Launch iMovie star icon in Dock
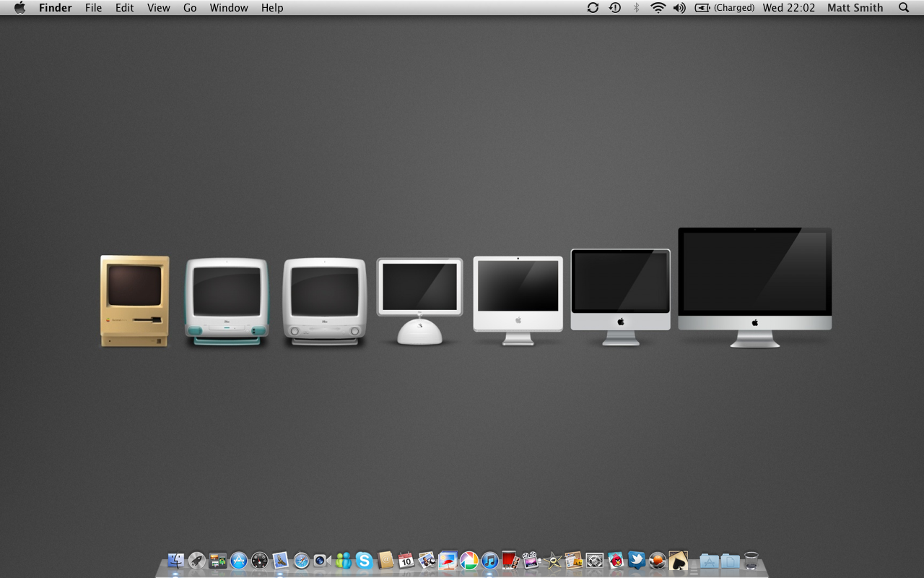 553,560
